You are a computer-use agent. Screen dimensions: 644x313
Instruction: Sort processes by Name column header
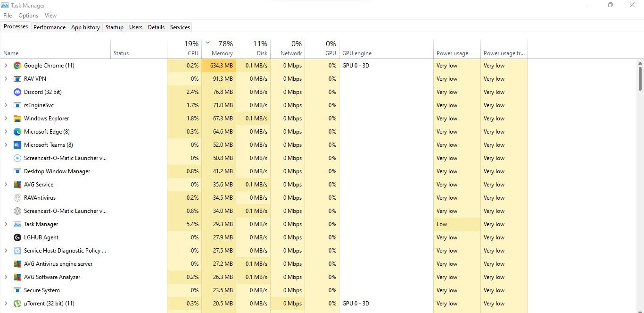point(56,48)
